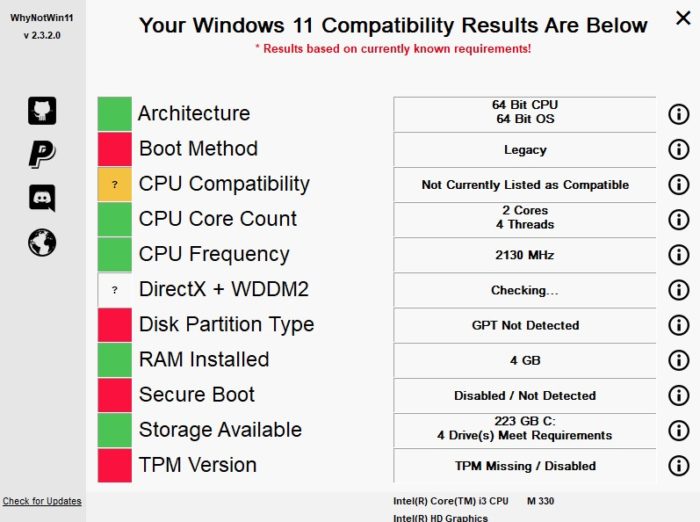This screenshot has height=522, width=700.
Task: Open DirectX + WDDM2 info icon
Action: pyautogui.click(x=678, y=290)
